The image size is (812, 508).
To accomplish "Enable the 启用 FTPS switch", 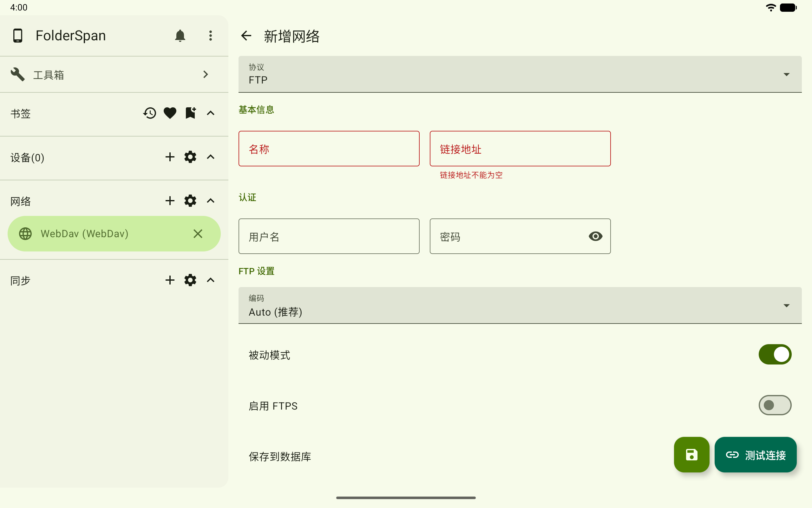I will point(775,405).
